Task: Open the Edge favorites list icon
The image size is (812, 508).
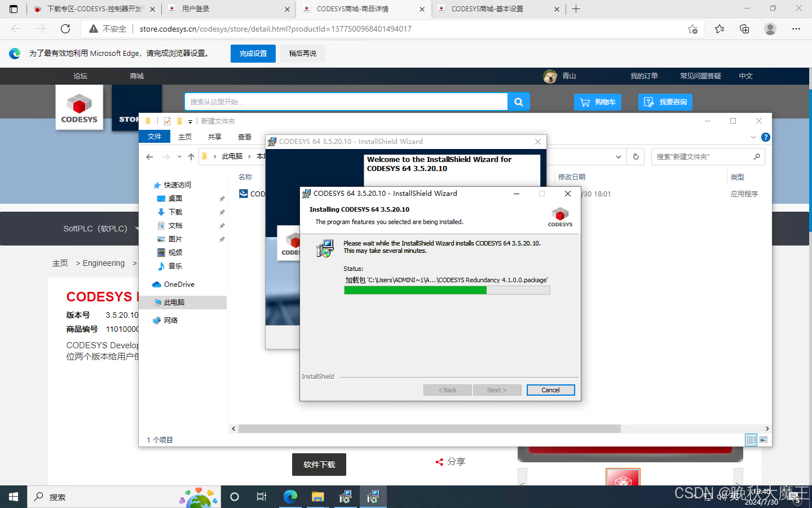Action: click(720, 29)
